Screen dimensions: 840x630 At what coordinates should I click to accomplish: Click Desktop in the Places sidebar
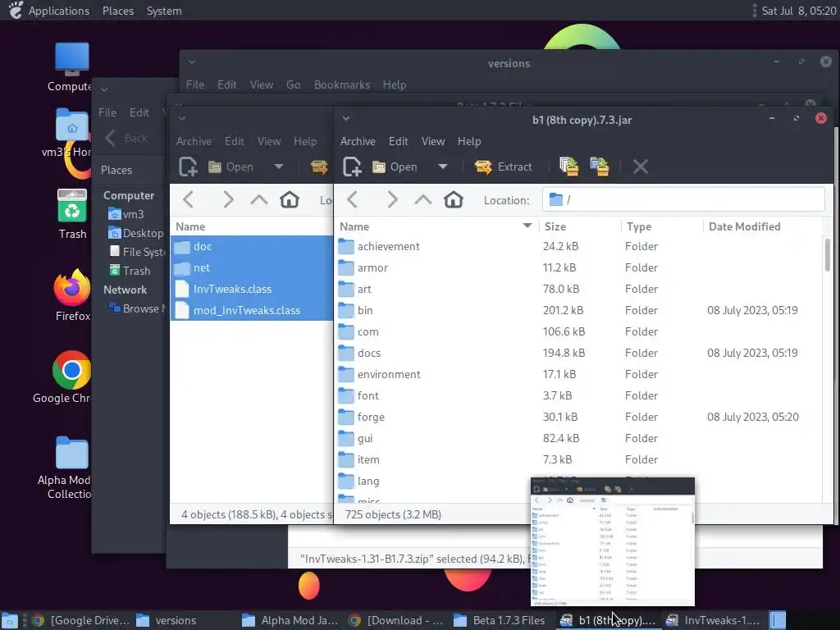click(137, 233)
